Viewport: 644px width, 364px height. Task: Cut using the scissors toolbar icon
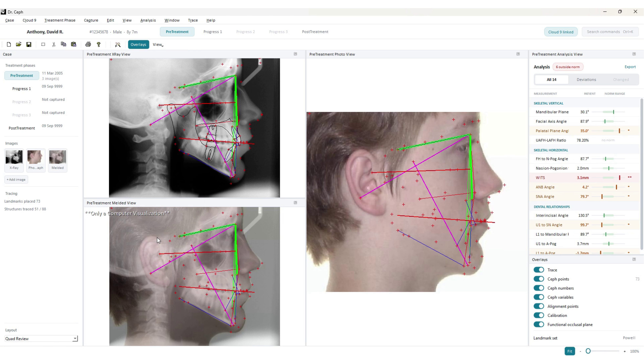point(54,45)
